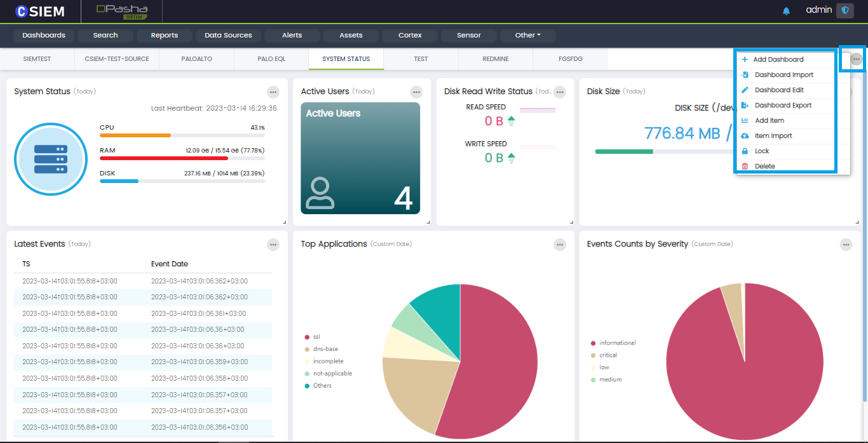Open Active Users widget ellipsis menu
The image size is (868, 443).
pos(416,92)
